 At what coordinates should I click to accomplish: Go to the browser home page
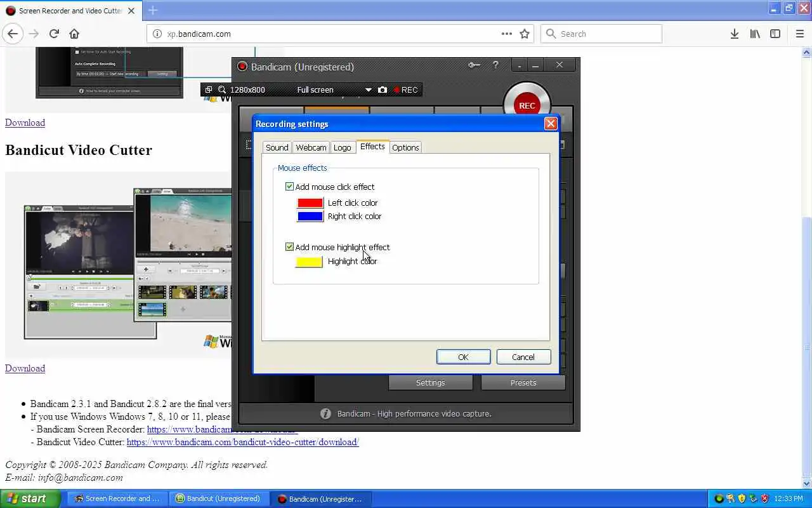74,34
